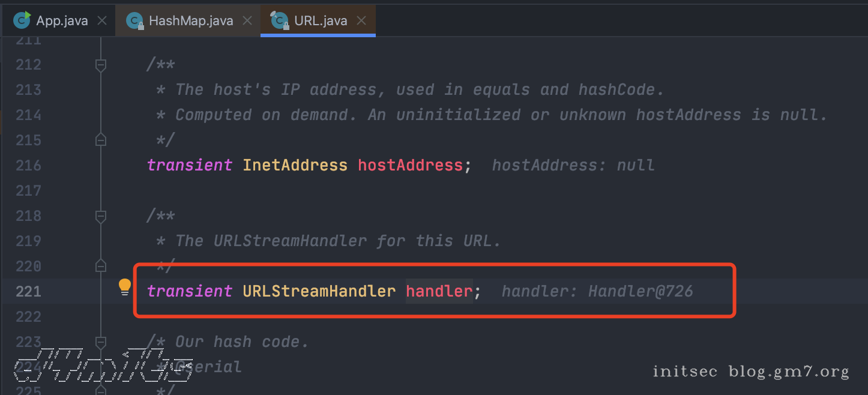Viewport: 868px width, 395px height.
Task: Close the HashMap.java editor tab
Action: 247,21
